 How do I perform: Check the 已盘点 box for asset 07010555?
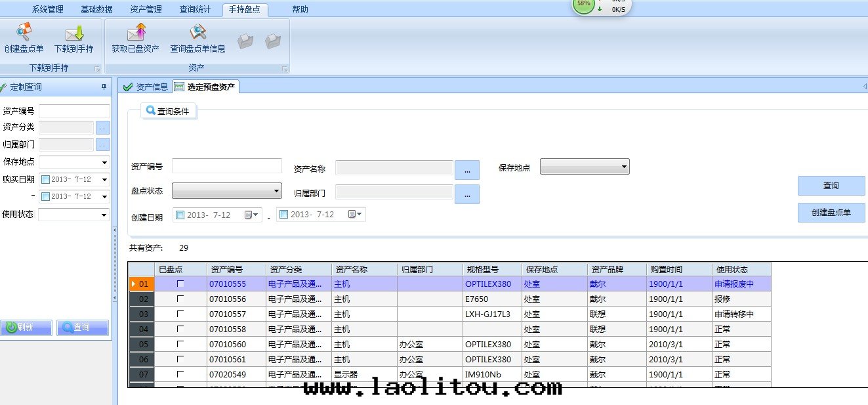coord(180,284)
